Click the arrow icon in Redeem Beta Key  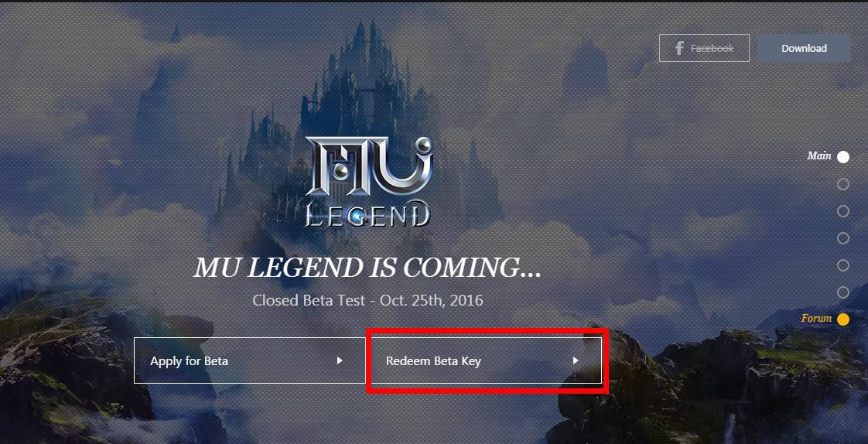576,360
